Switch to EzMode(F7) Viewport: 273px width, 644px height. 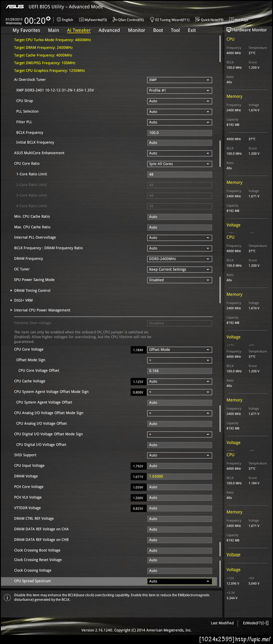[x=256, y=623]
